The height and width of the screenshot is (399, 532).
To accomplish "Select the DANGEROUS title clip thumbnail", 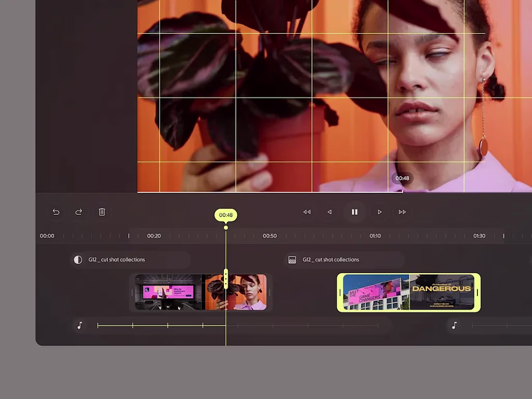I will pos(442,292).
